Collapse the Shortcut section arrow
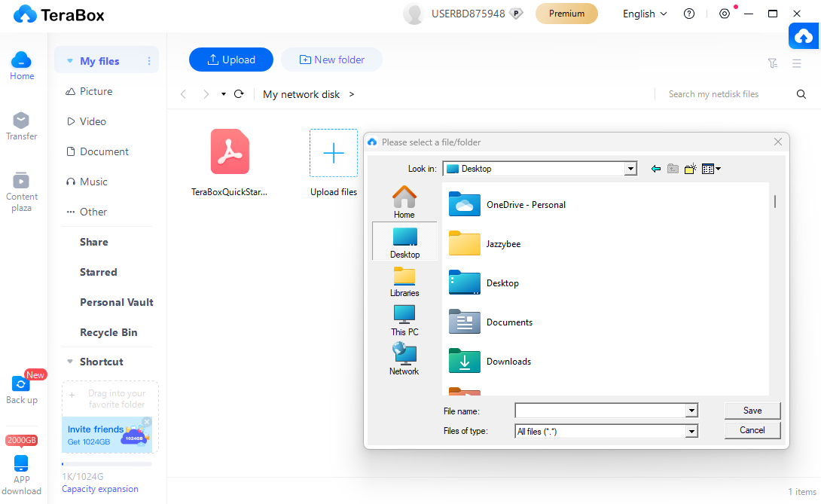 [69, 362]
